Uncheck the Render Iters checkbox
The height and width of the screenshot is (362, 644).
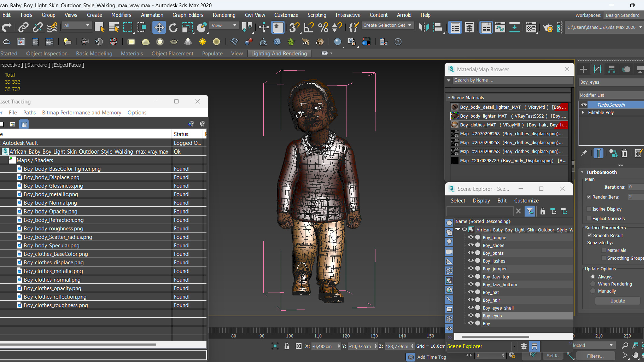pyautogui.click(x=589, y=197)
